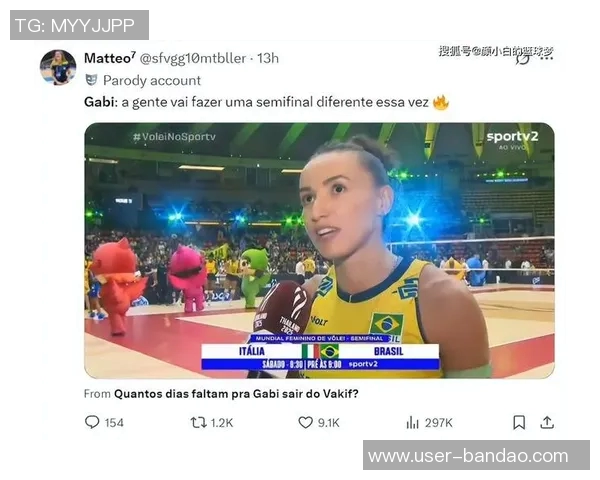Viewport: 600px width, 480px height.
Task: Click the 9.1K likes count
Action: (328, 423)
